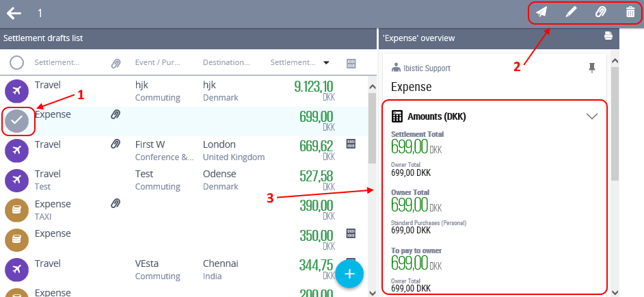The height and width of the screenshot is (297, 644).
Task: Click the Settlement Total label
Action: pos(417,134)
